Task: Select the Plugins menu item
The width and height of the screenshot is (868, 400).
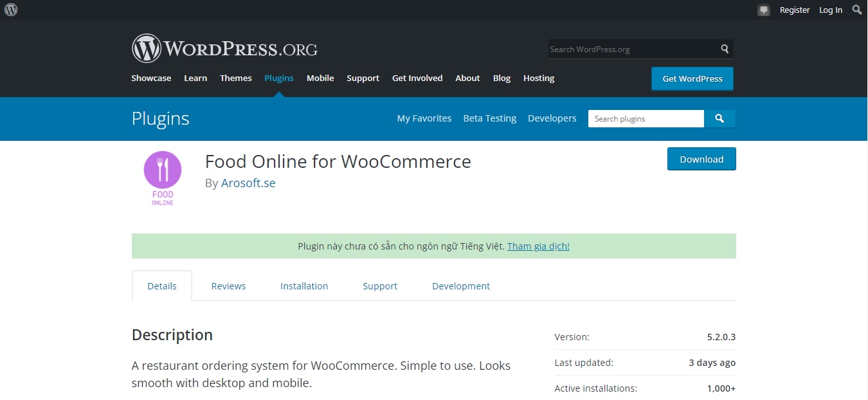Action: (x=279, y=78)
